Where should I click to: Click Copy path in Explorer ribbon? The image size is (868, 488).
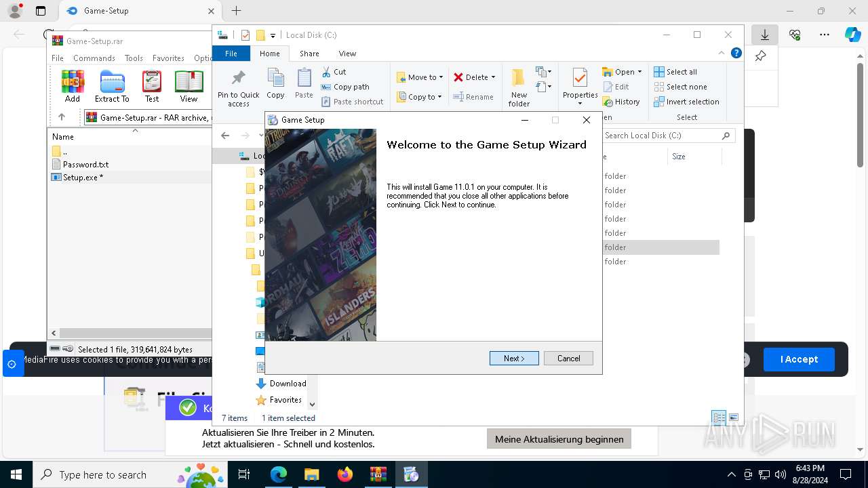[345, 87]
